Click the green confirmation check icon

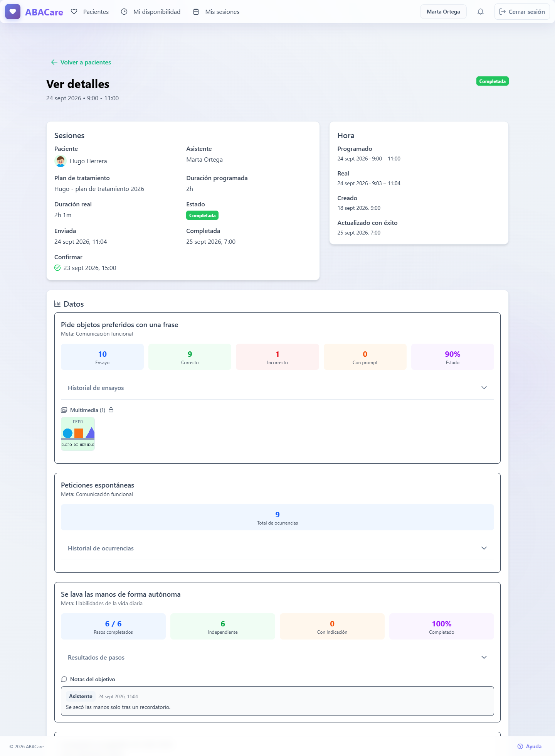(x=57, y=268)
